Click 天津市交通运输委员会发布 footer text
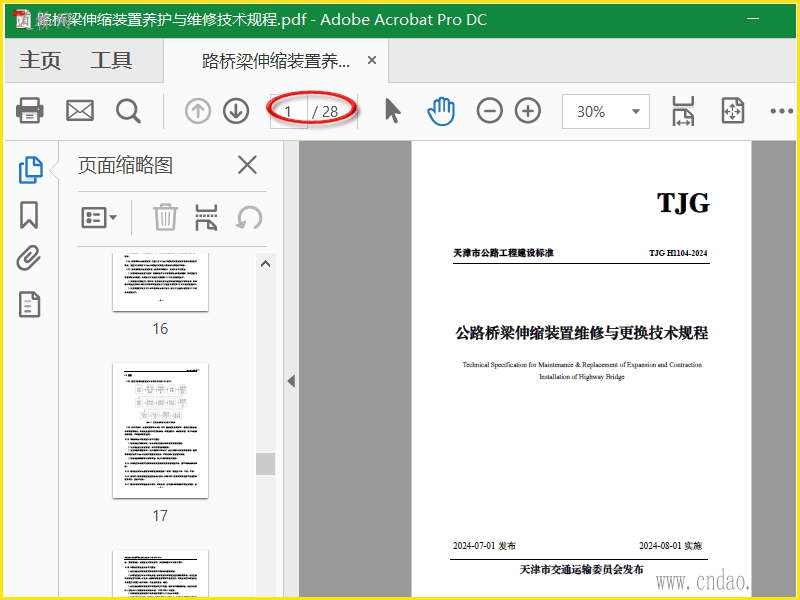 (x=581, y=569)
